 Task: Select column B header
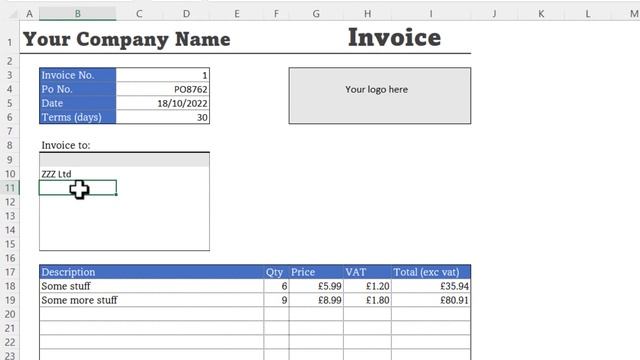pyautogui.click(x=78, y=14)
